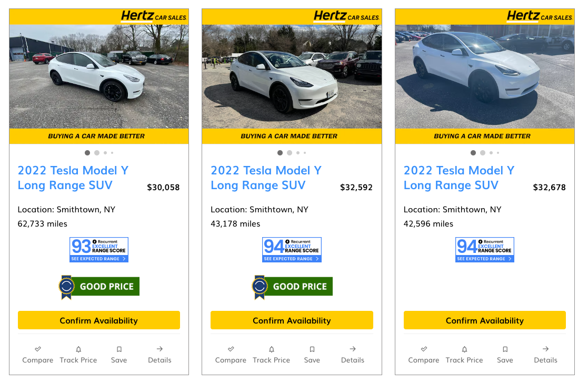Screen dimensions: 588x382
Task: Click Details arrow icon on $32,678 listing
Action: click(x=545, y=349)
